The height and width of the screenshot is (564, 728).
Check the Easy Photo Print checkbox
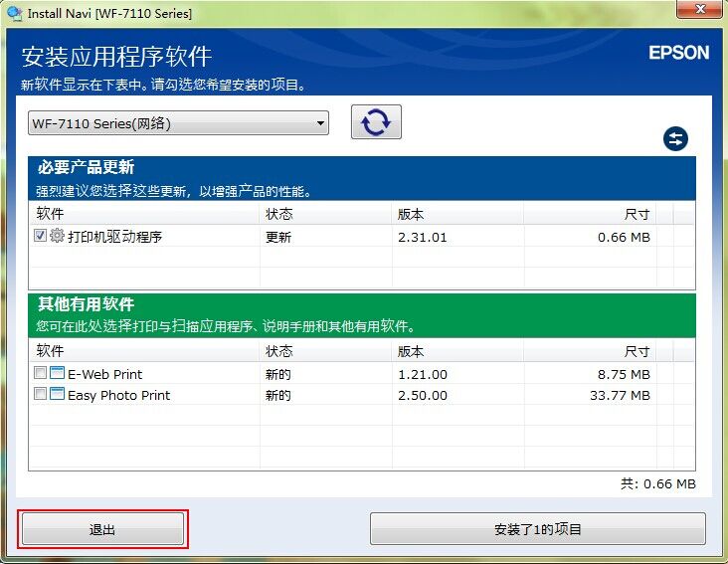[41, 394]
